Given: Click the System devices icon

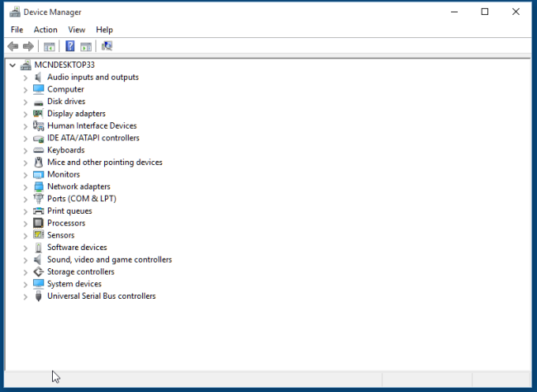Looking at the screenshot, I should 38,284.
